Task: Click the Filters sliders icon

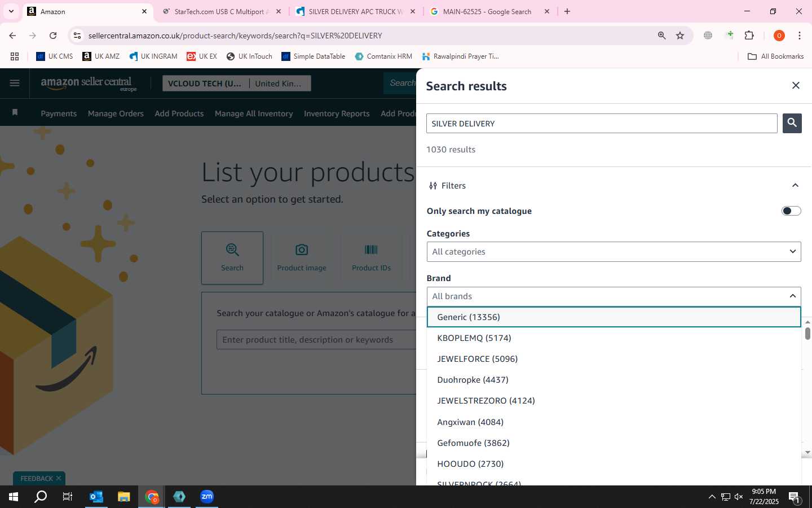Action: click(x=433, y=186)
